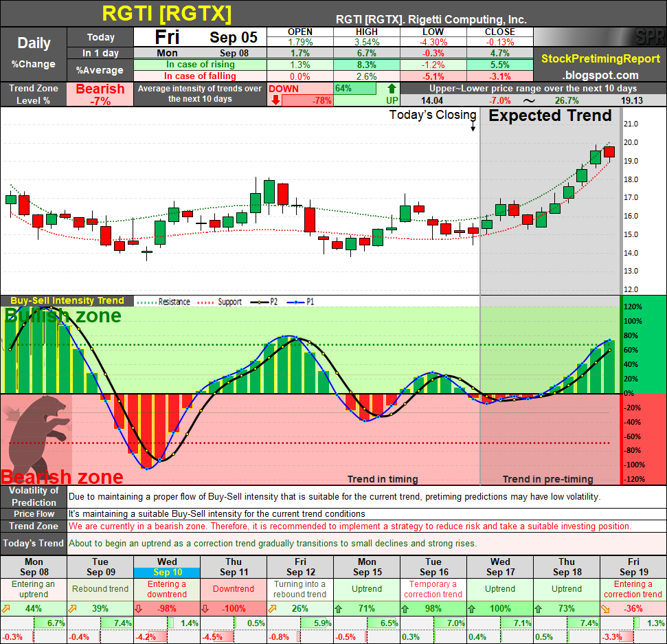Click the -100% value under Thu Sep 11

tap(234, 609)
